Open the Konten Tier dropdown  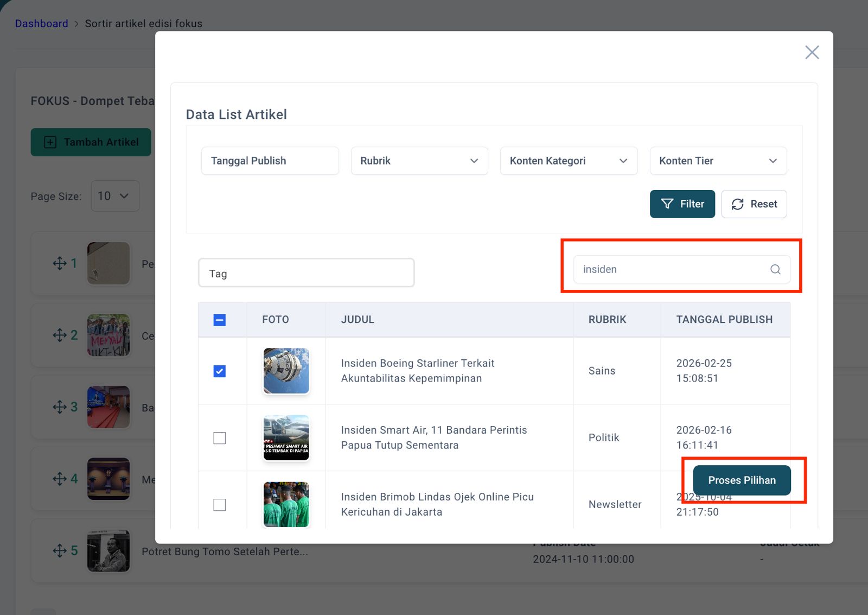pyautogui.click(x=718, y=161)
